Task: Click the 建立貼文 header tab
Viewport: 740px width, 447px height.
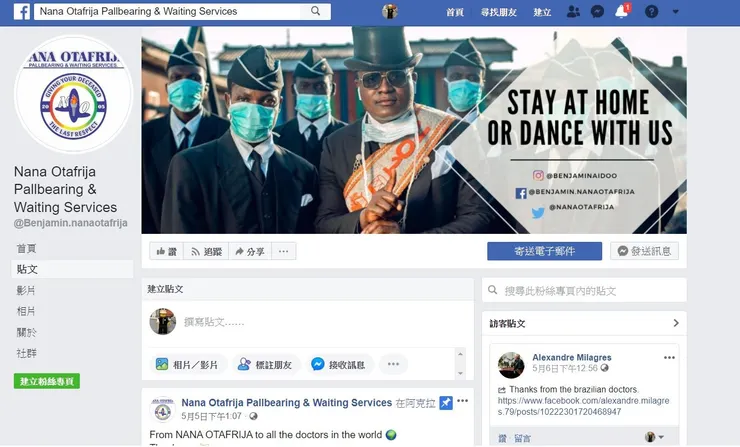Action: click(165, 289)
